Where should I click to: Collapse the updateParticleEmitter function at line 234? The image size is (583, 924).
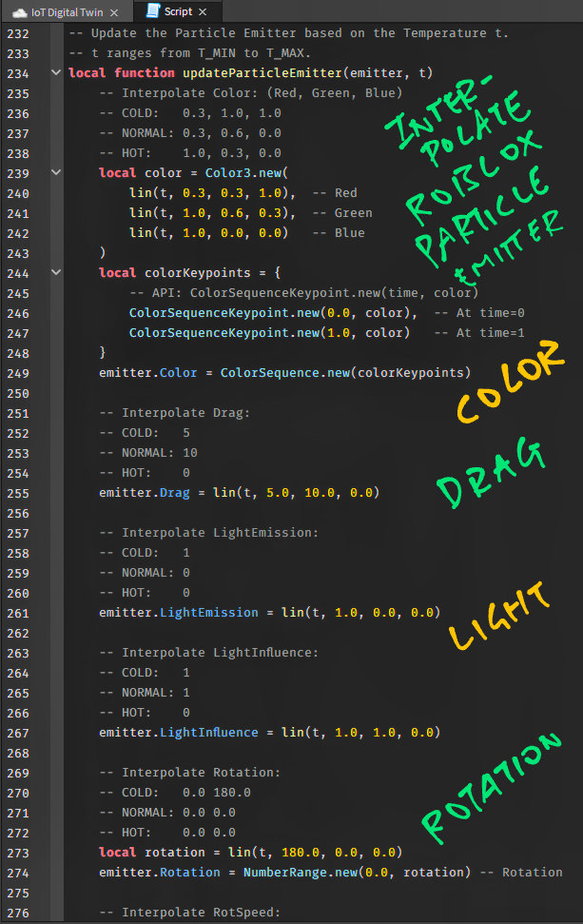tap(56, 72)
